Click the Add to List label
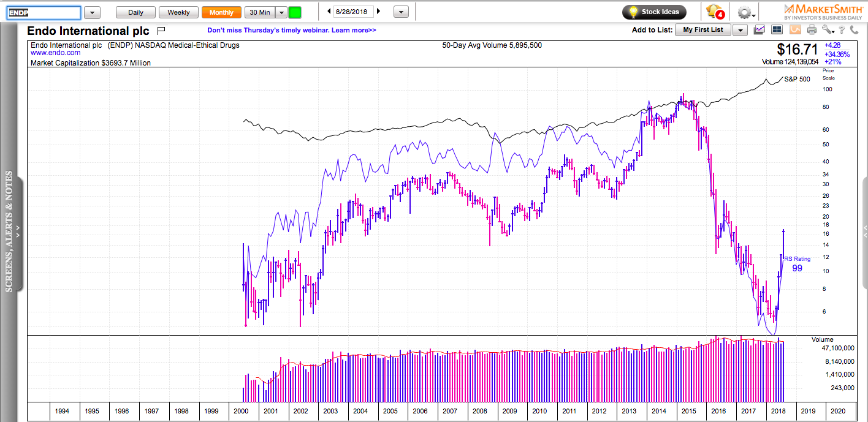 652,30
